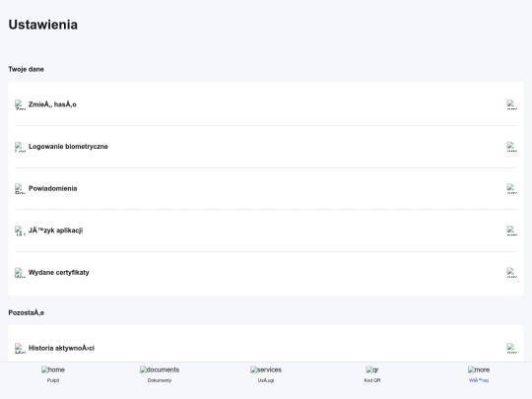Choose Język aplikacji option

click(266, 231)
